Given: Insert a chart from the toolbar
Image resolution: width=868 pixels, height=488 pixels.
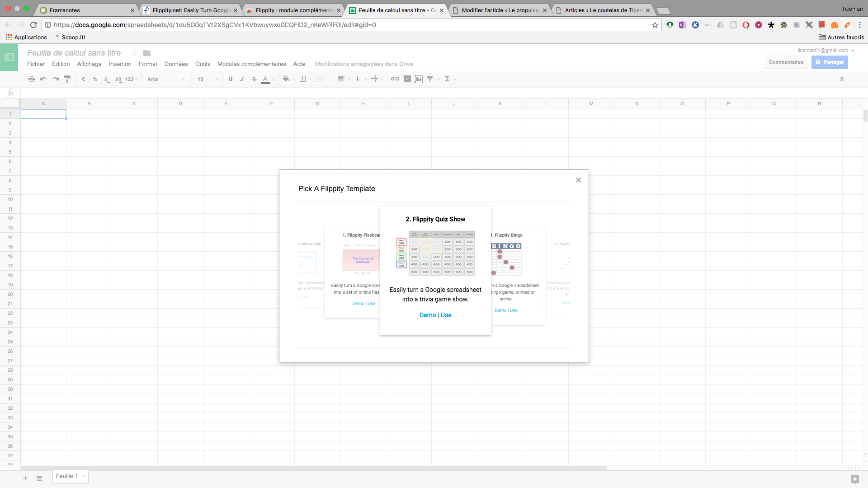Looking at the screenshot, I should click(x=419, y=79).
